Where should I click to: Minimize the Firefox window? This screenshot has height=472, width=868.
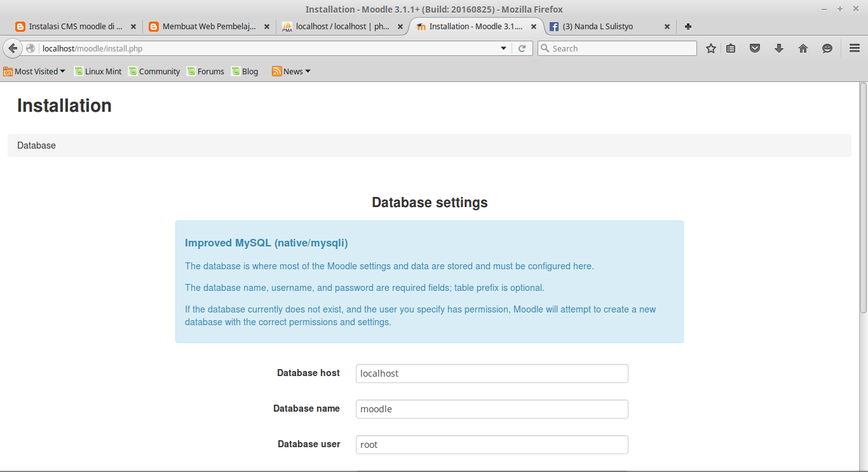click(824, 9)
